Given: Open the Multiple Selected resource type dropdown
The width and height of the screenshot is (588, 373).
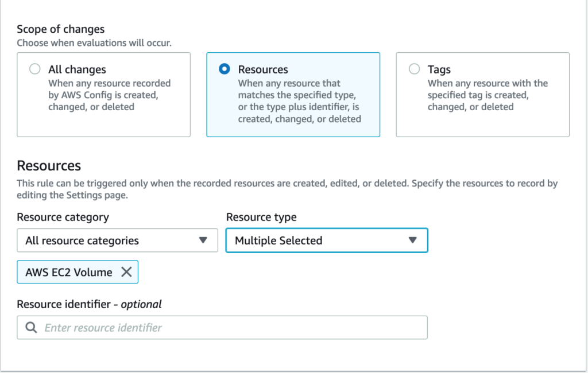Looking at the screenshot, I should click(x=326, y=240).
